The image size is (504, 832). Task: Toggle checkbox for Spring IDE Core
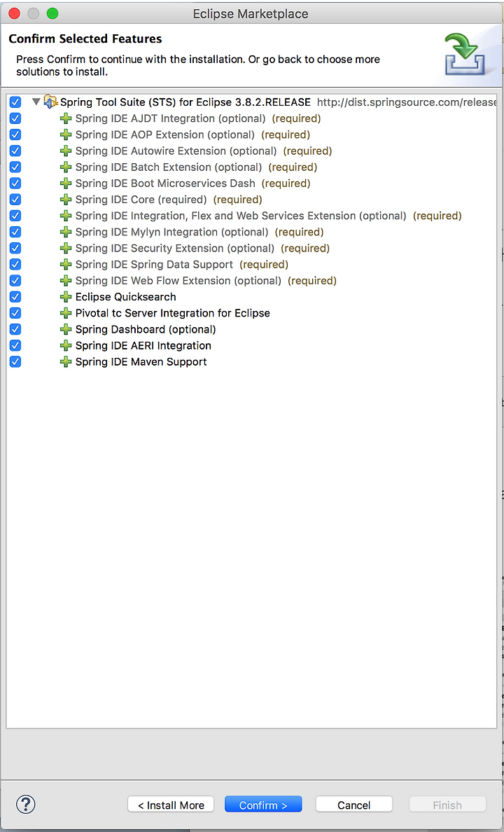point(15,200)
